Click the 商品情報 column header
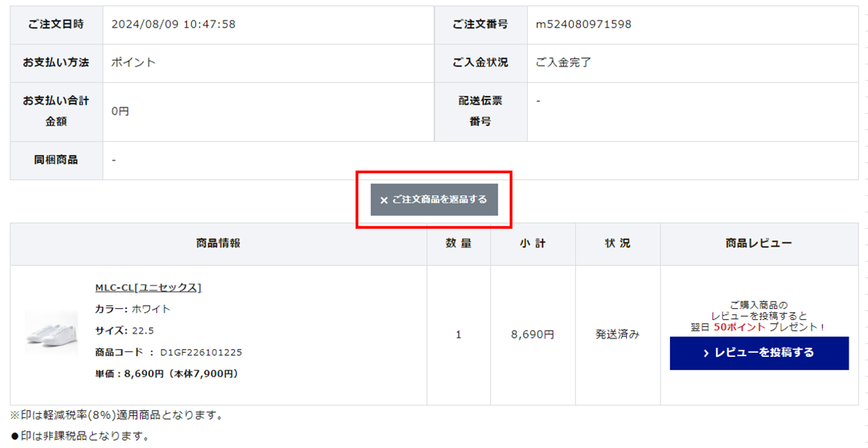The image size is (868, 448). (218, 243)
